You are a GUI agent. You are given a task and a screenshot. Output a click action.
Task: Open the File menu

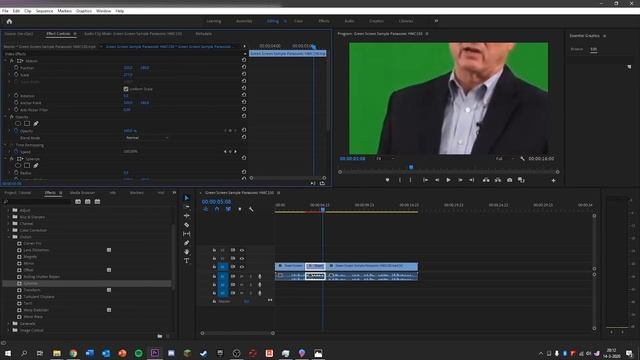click(x=5, y=11)
